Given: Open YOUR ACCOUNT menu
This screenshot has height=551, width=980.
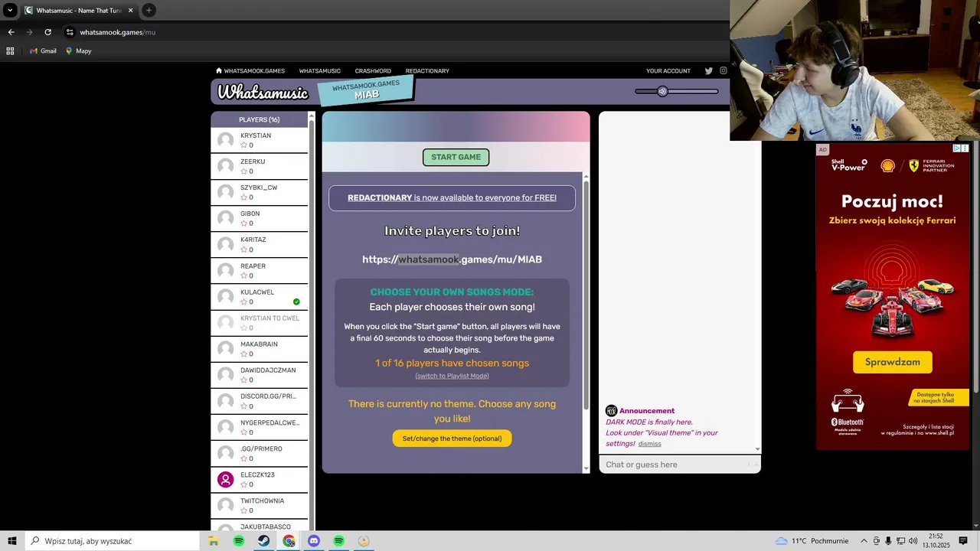Looking at the screenshot, I should (668, 70).
